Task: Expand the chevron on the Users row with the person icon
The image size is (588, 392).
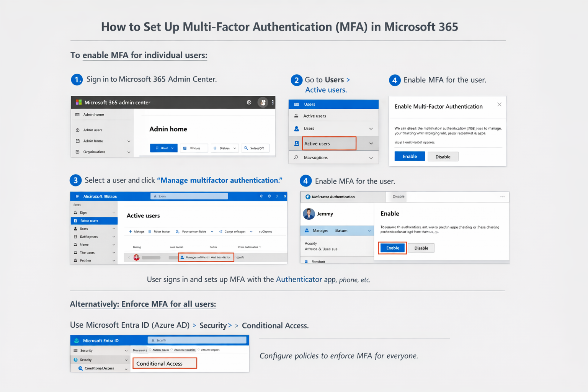Action: 371,129
